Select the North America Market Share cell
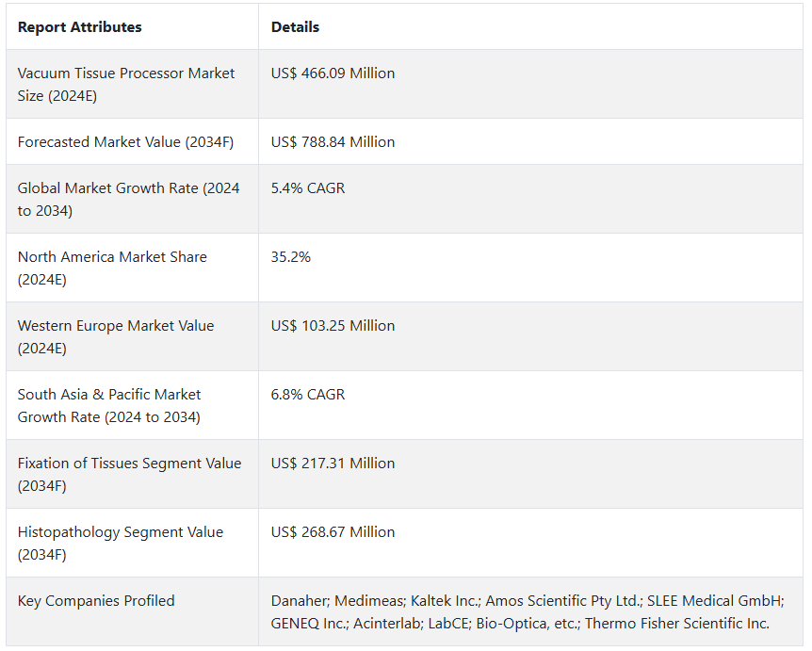 point(112,268)
